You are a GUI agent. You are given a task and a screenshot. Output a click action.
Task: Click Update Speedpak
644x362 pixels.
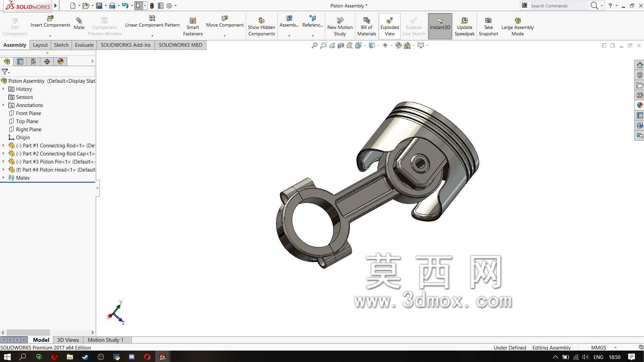point(465,27)
